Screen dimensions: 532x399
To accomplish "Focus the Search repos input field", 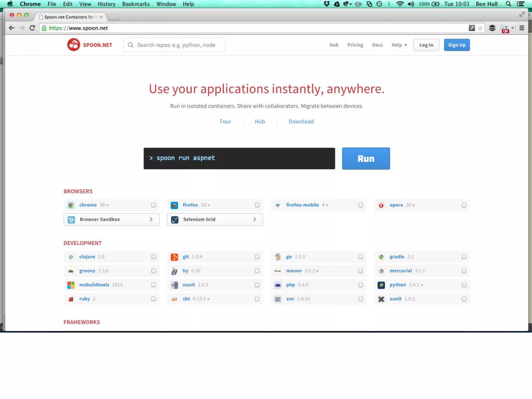I will [x=174, y=45].
